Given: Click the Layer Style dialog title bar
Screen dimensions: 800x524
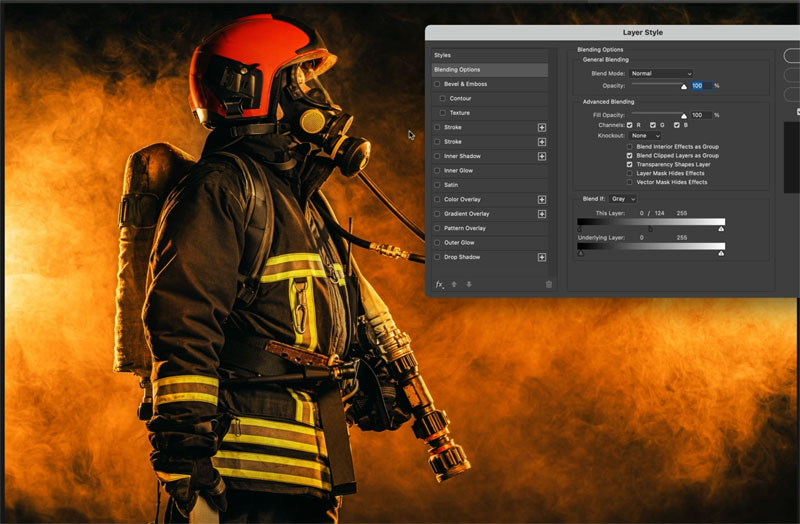Looking at the screenshot, I should point(612,33).
